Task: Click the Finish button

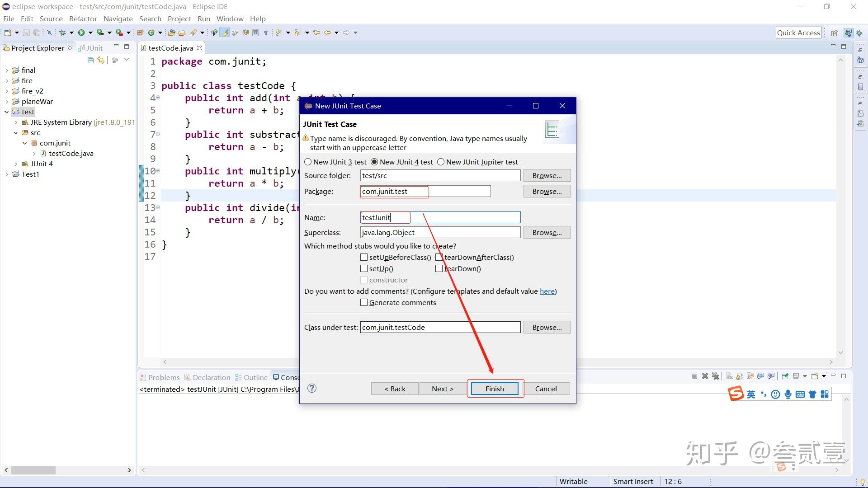Action: tap(495, 389)
